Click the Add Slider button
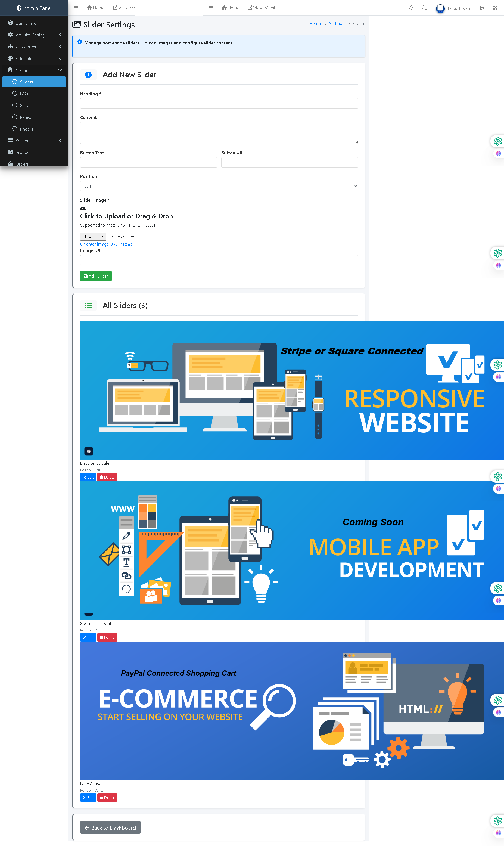Image resolution: width=504 pixels, height=846 pixels. point(95,276)
